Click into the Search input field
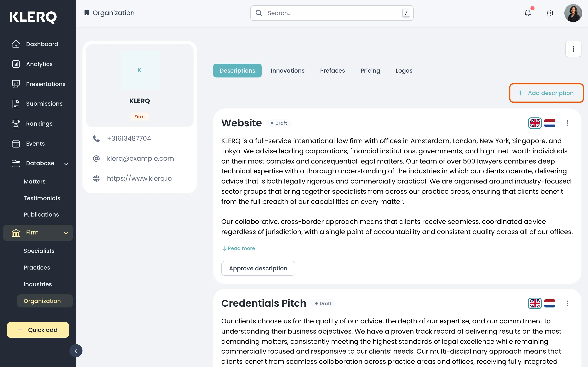 [332, 13]
